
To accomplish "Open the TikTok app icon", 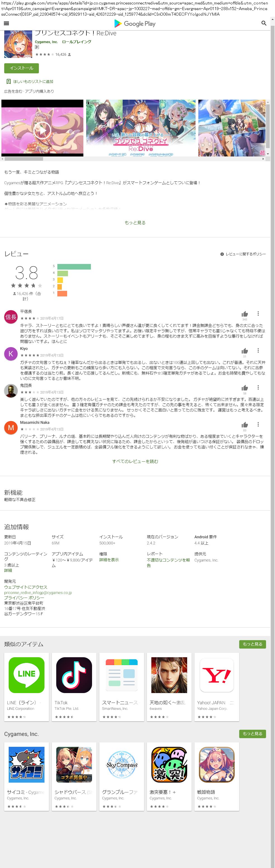I will coord(74,675).
